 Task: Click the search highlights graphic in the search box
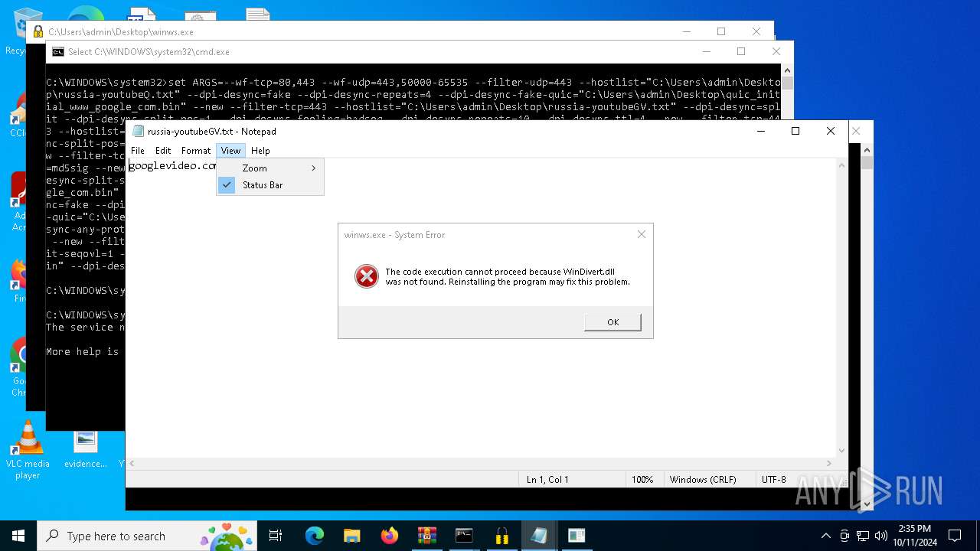click(227, 536)
